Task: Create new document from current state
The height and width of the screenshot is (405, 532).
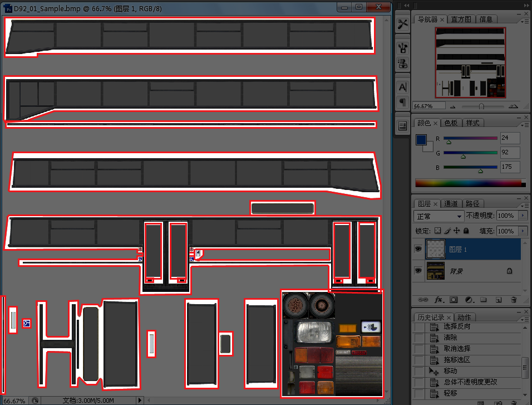Action: tap(480, 403)
